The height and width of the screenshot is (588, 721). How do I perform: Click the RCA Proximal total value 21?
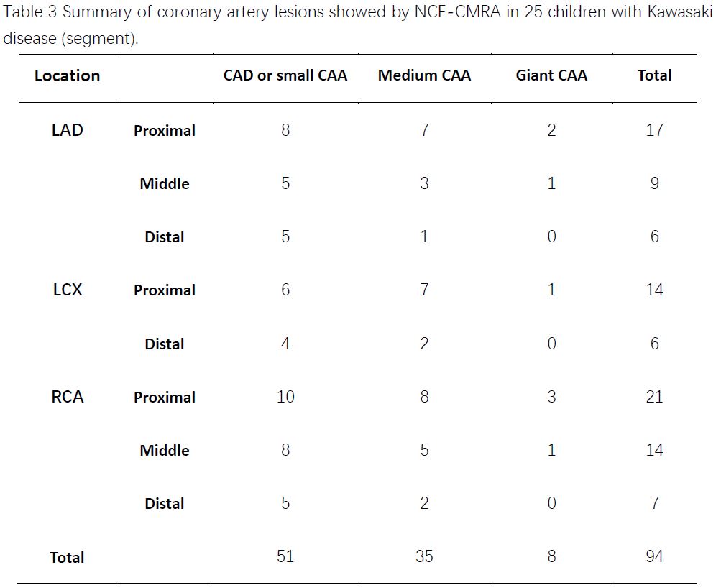point(654,397)
